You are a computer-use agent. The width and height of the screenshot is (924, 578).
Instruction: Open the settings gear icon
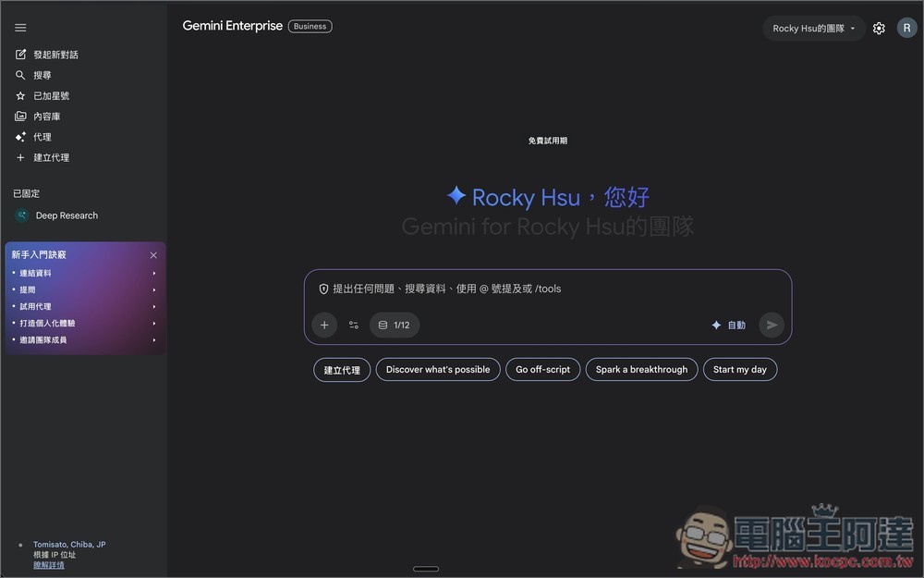click(x=879, y=28)
